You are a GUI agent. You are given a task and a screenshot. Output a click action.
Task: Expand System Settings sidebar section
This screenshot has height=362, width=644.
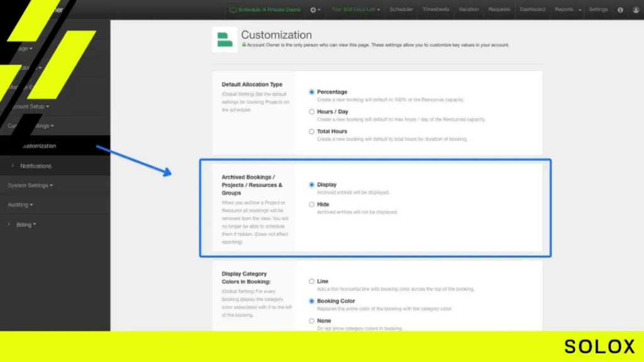(x=30, y=185)
